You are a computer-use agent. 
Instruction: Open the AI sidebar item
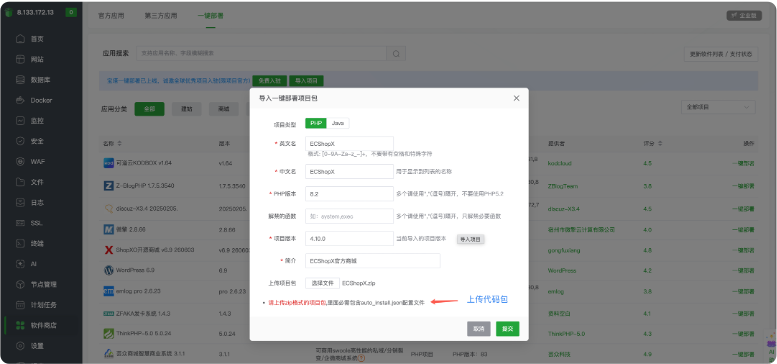coord(34,264)
